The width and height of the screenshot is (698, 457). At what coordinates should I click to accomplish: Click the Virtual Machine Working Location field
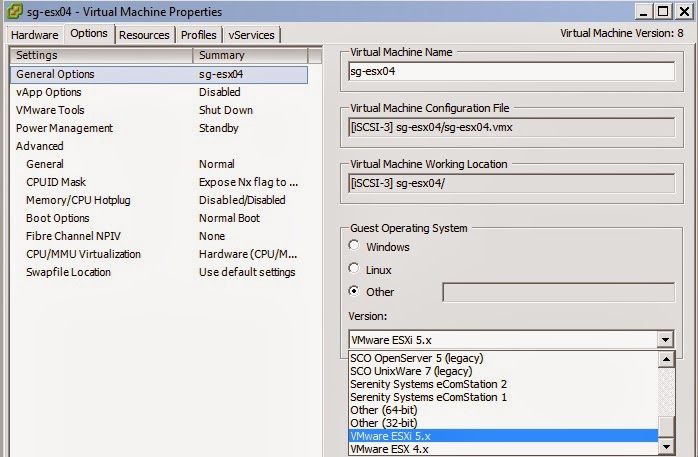point(511,183)
